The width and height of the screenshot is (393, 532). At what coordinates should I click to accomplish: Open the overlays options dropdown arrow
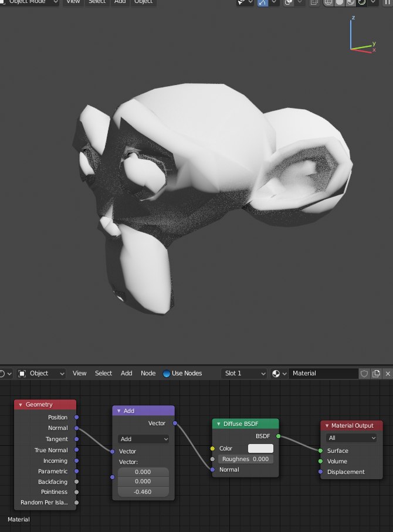[x=300, y=2]
